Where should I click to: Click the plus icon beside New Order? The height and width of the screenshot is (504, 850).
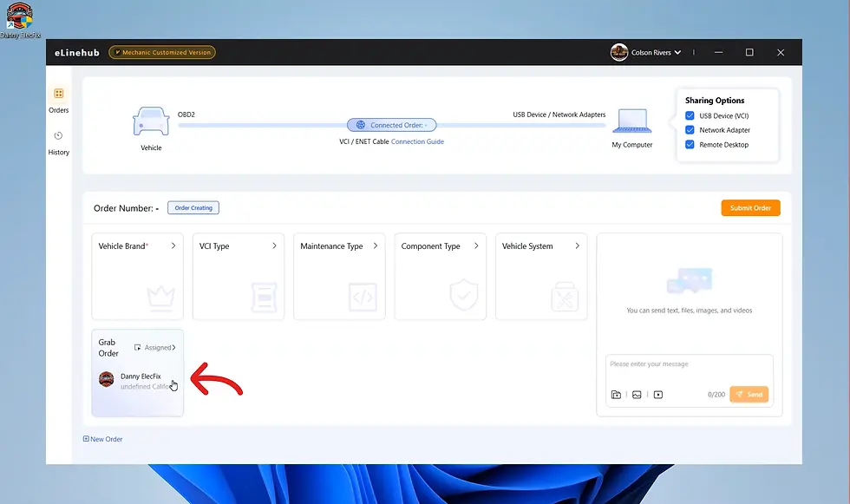pyautogui.click(x=86, y=439)
